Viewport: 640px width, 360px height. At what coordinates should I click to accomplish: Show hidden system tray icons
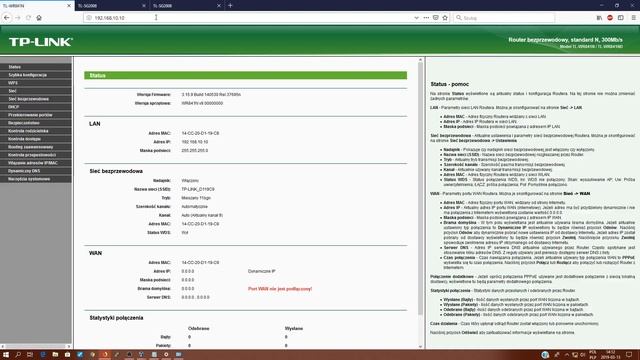[567, 355]
